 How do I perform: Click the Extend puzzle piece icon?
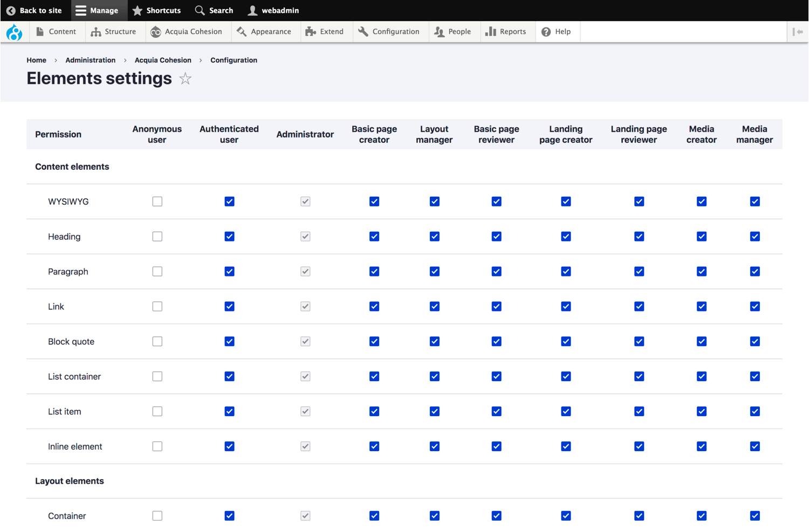click(x=311, y=32)
